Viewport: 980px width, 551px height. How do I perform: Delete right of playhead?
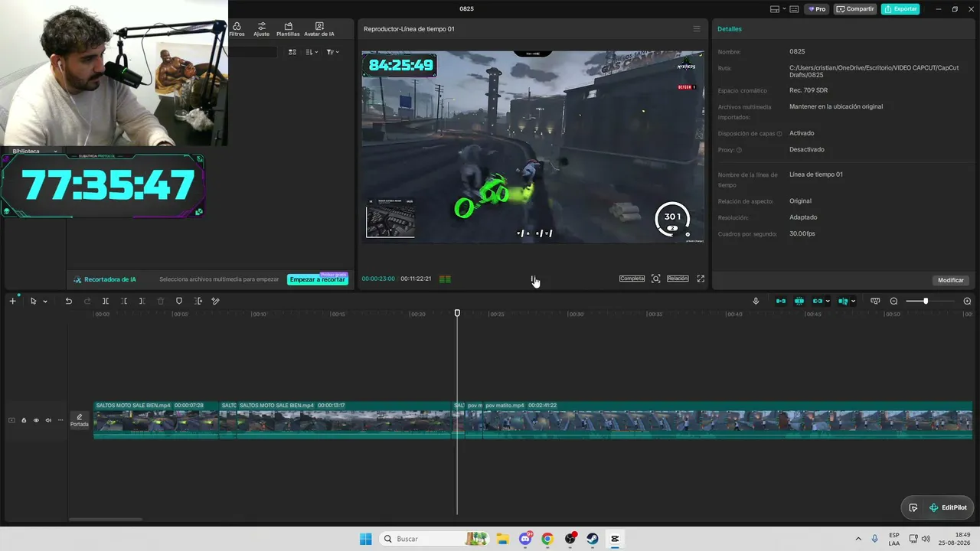142,301
